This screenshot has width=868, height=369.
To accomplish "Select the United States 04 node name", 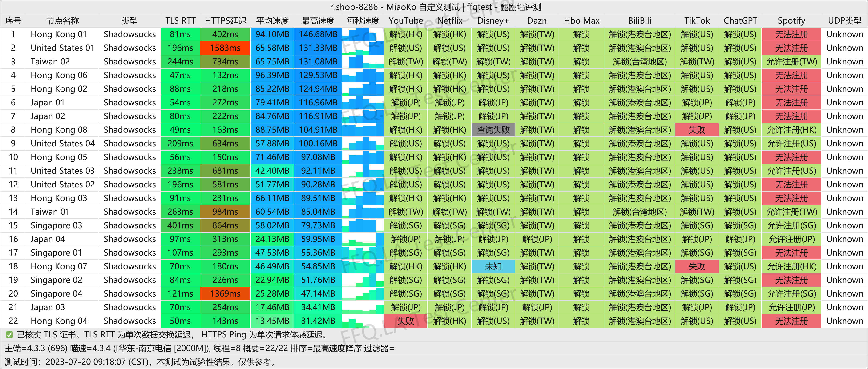I will [62, 143].
